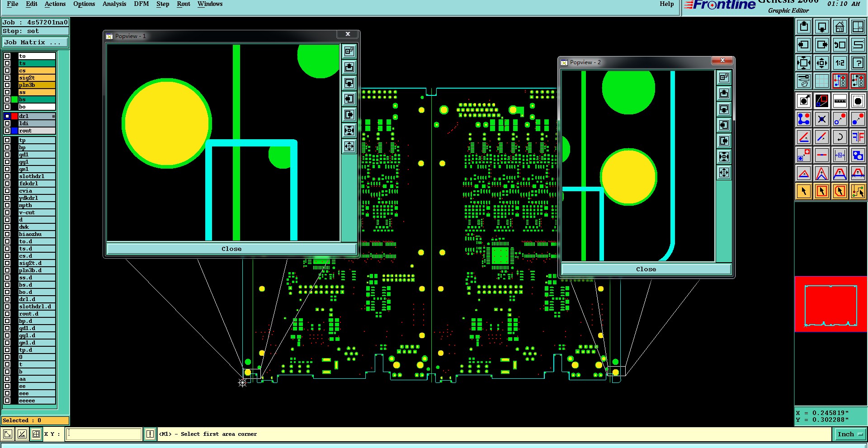Screen dimensions: 868x448
Task: Select the net selection tool with arrow
Action: [x=858, y=191]
